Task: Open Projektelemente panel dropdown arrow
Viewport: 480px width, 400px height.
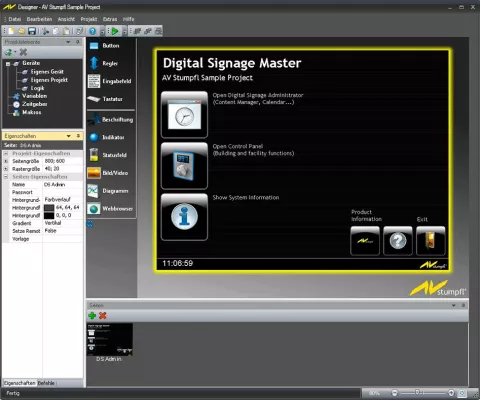Action: [68, 42]
